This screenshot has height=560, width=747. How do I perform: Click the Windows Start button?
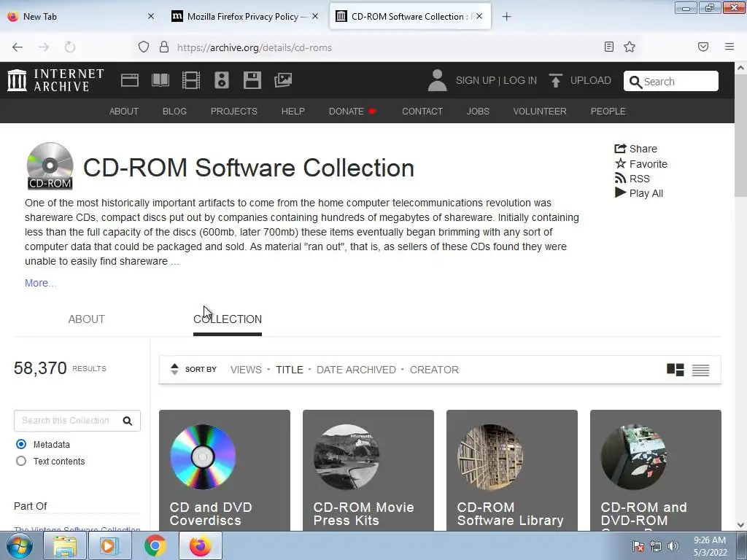click(20, 545)
